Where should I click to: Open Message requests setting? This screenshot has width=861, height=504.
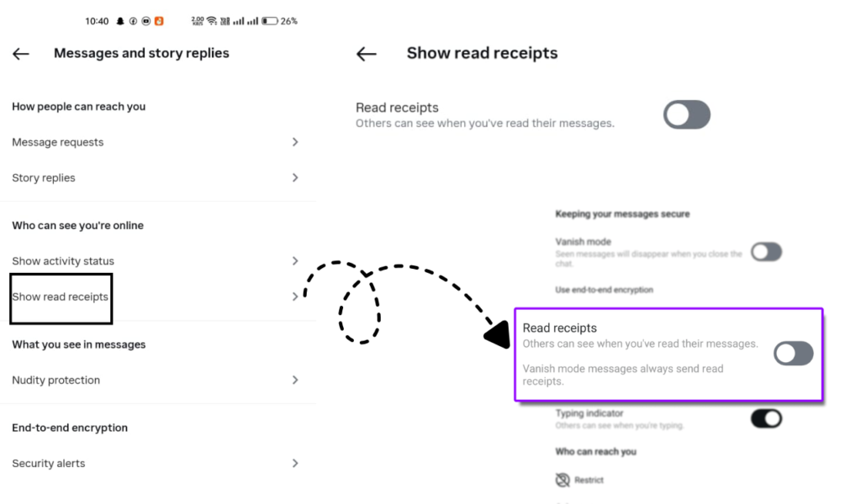(x=58, y=143)
